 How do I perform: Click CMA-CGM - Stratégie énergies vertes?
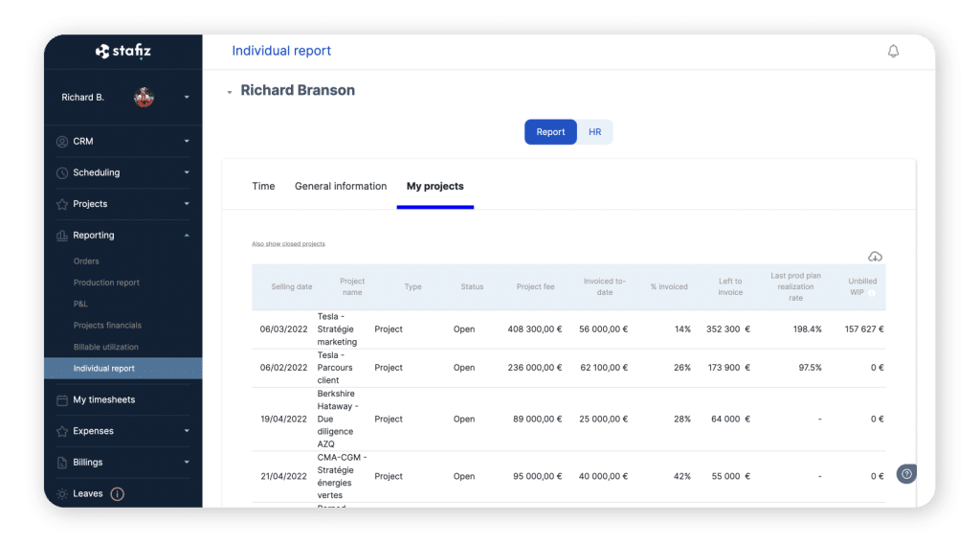[x=342, y=476]
